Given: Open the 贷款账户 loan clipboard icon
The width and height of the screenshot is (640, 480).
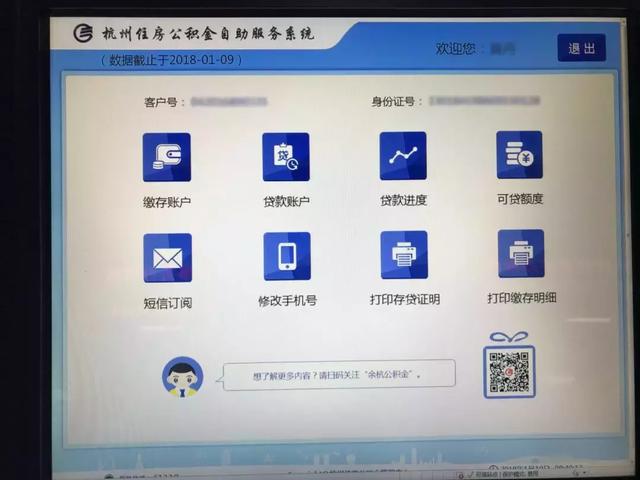Looking at the screenshot, I should [x=286, y=157].
